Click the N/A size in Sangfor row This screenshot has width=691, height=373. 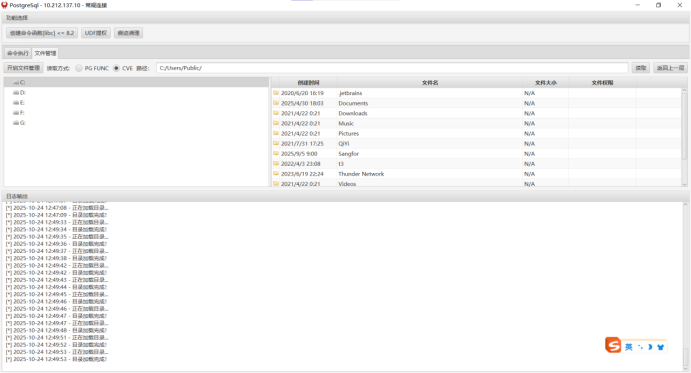529,154
